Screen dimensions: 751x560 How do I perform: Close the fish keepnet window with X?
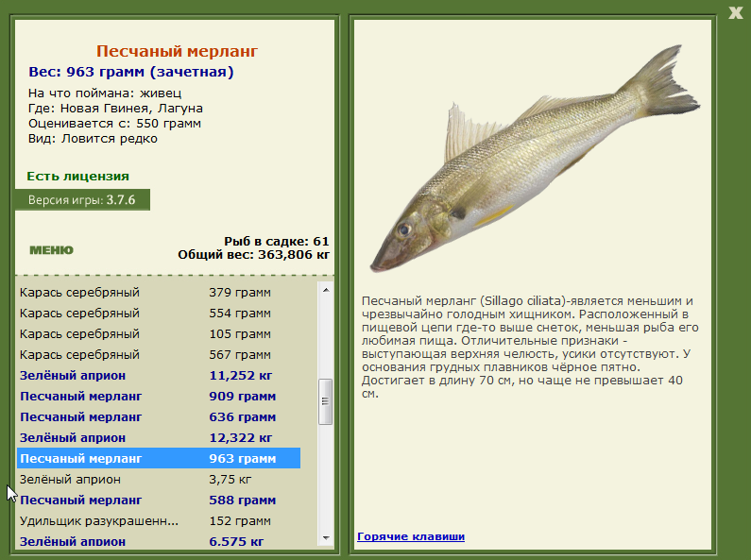(735, 12)
